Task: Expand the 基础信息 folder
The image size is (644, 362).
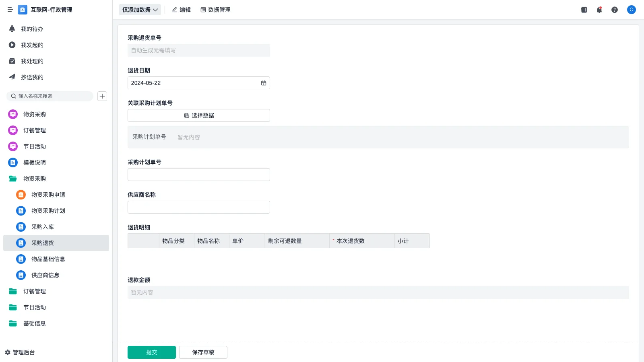Action: click(13, 323)
